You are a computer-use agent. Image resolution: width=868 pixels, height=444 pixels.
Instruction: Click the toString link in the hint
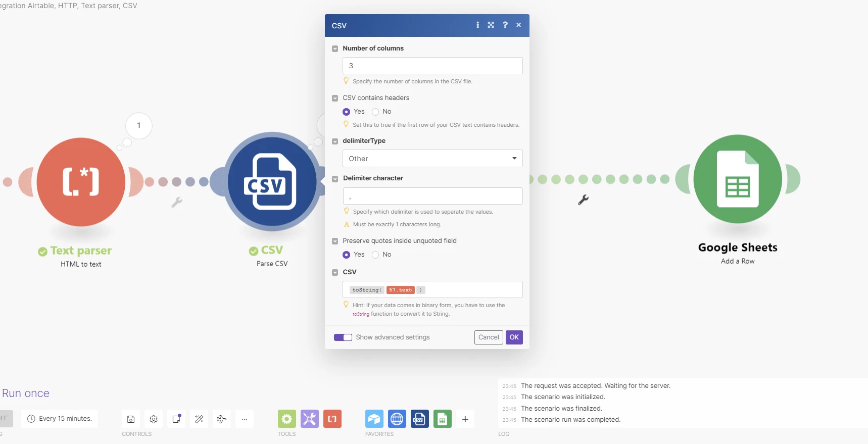pyautogui.click(x=361, y=314)
